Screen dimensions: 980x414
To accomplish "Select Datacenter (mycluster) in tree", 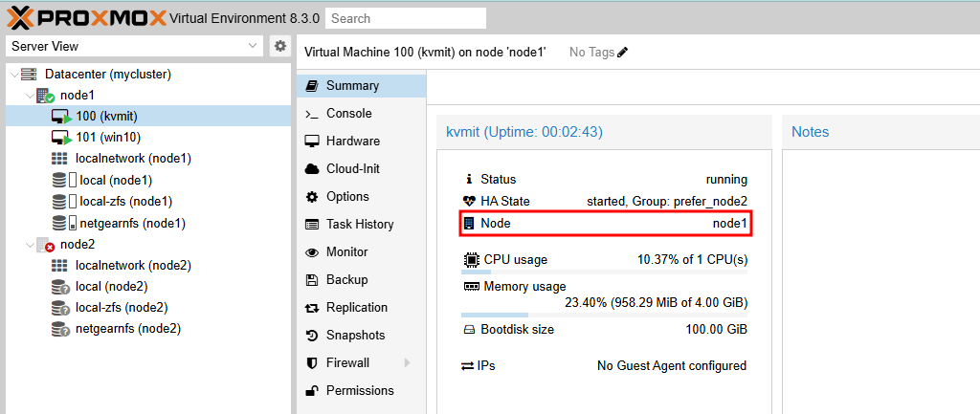I will pyautogui.click(x=108, y=75).
